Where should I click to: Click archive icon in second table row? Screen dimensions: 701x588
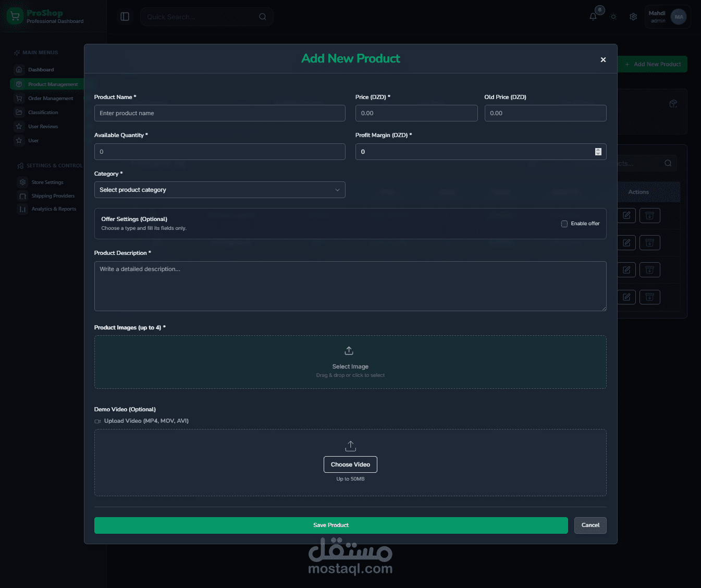[x=649, y=242]
